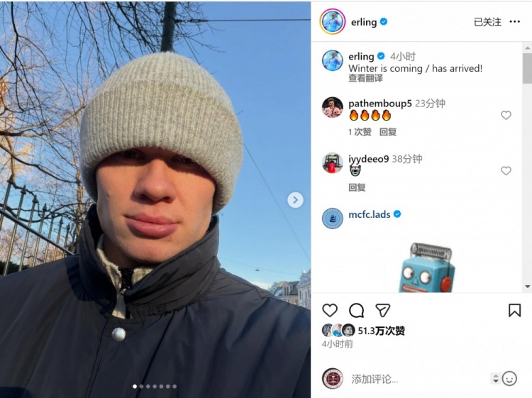
Task: Open the three-dots more options menu
Action: [515, 22]
